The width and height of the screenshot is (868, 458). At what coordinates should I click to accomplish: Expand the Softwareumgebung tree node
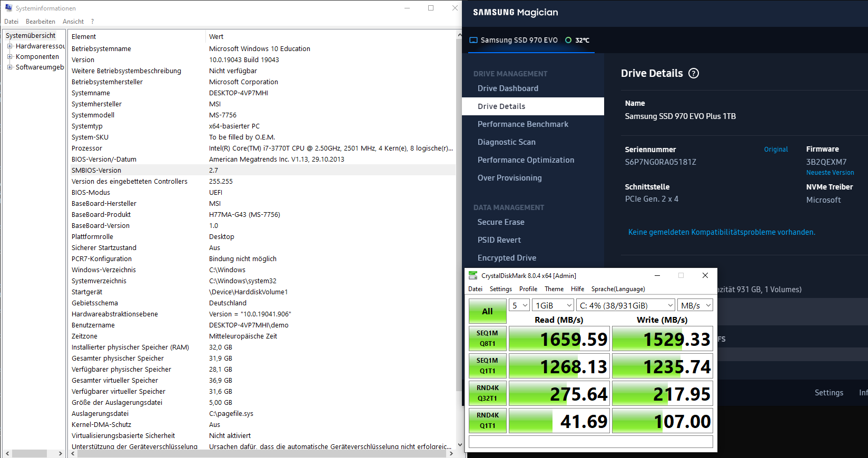9,67
